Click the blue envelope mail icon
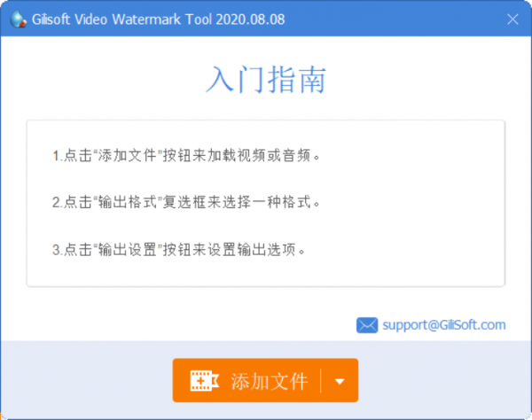This screenshot has height=420, width=532. (367, 325)
